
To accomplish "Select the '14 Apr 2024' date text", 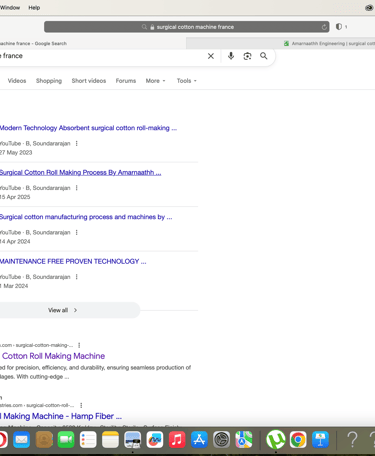I will [15, 241].
